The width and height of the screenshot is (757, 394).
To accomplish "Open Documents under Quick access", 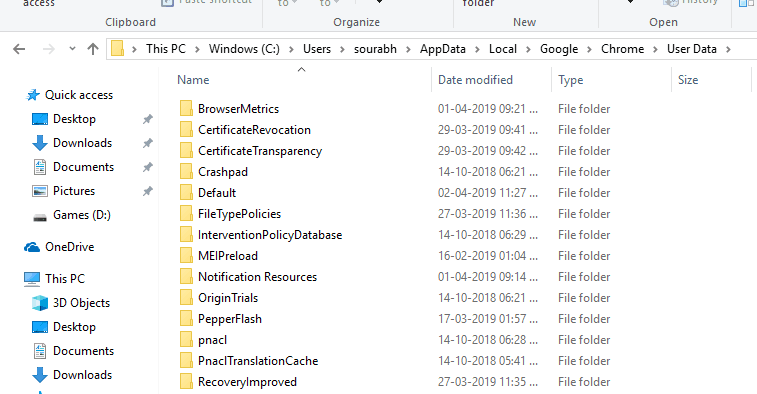I will click(x=84, y=167).
